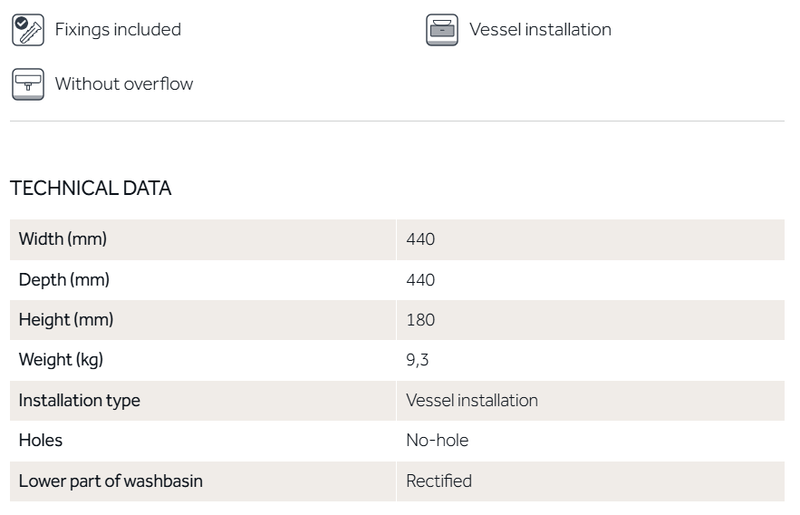Select Vessel installation value in table

click(472, 400)
